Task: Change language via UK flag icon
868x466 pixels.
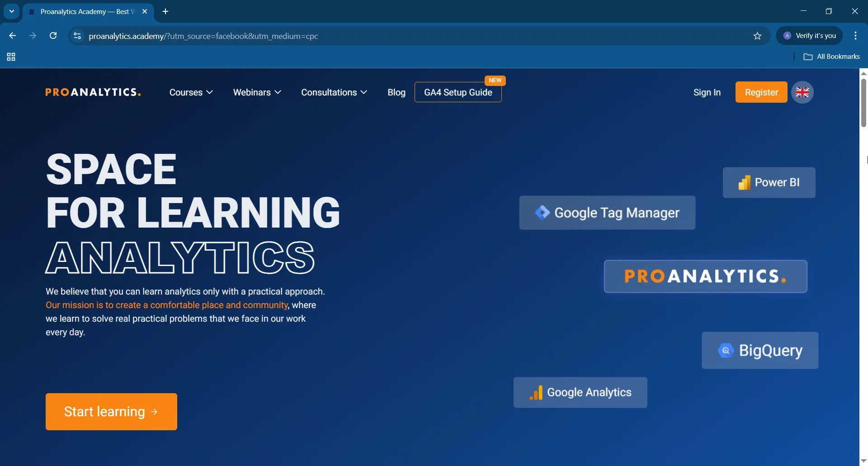Action: pyautogui.click(x=802, y=92)
